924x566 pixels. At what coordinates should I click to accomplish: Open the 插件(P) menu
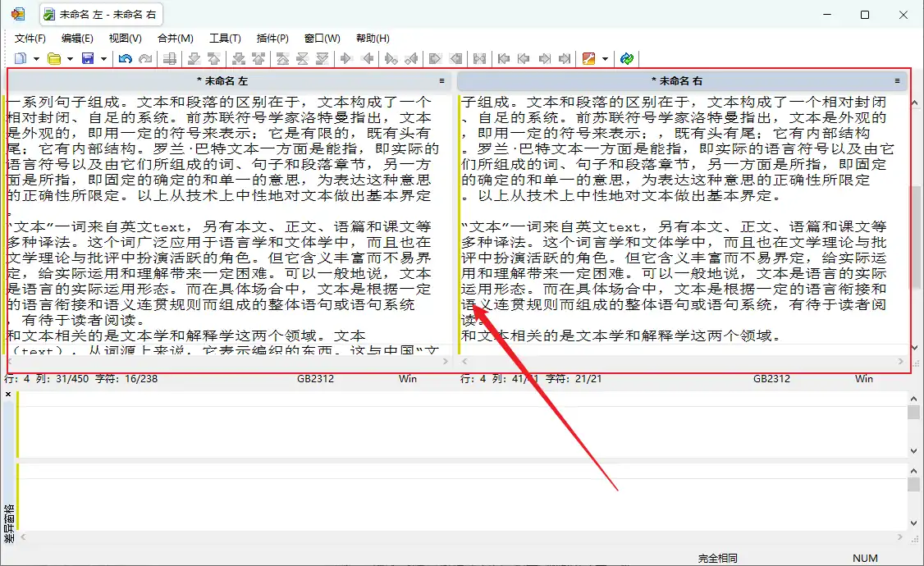[273, 38]
